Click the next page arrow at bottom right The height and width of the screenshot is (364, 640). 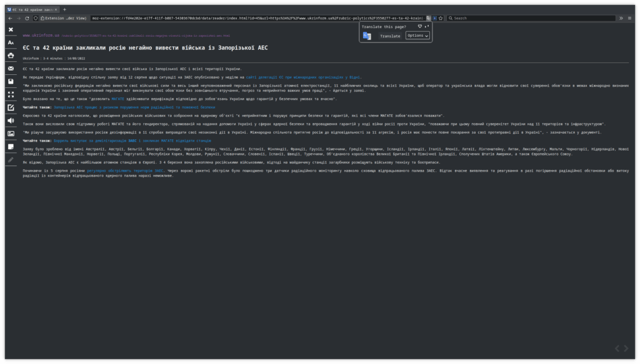626,348
